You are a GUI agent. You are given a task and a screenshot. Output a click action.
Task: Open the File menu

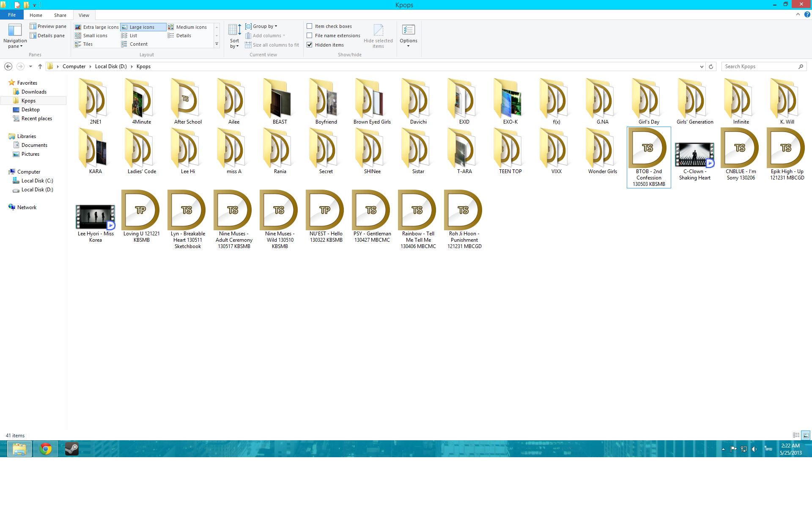tap(12, 15)
